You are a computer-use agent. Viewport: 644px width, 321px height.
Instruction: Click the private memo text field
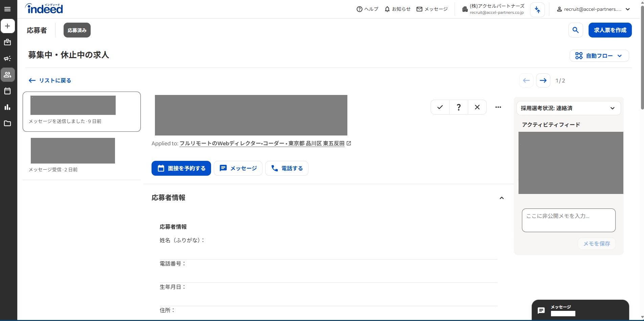[x=568, y=220]
